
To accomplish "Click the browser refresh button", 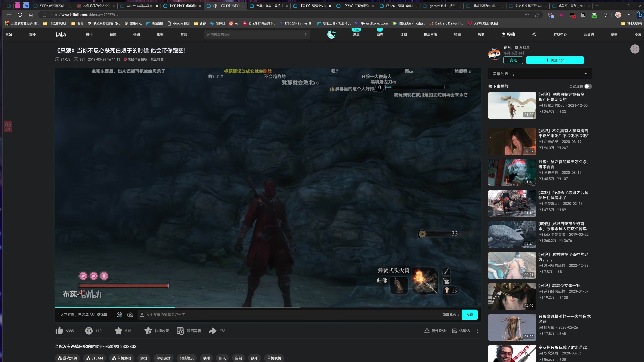I will [x=20, y=15].
